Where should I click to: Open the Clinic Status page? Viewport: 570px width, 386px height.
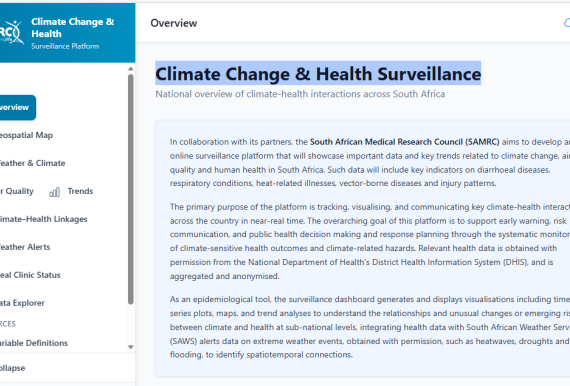click(x=30, y=275)
